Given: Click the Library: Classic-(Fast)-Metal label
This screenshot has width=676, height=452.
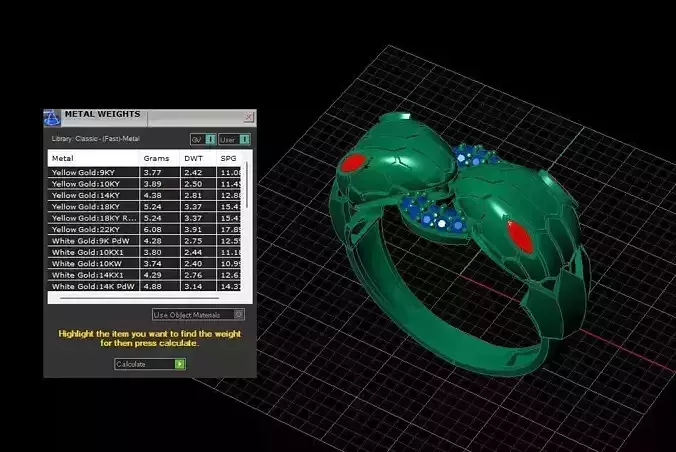Looking at the screenshot, I should coord(96,139).
